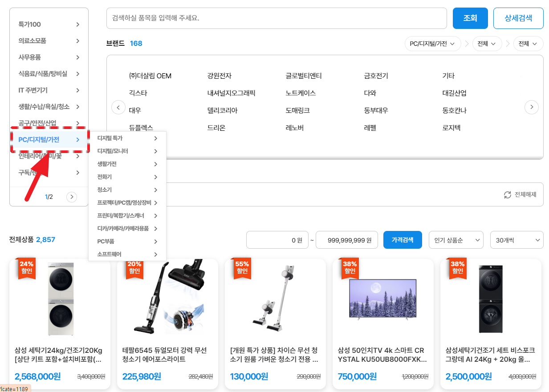Select 디지털/모니터 in the submenu
Screen dimensions: 549x392
[113, 151]
